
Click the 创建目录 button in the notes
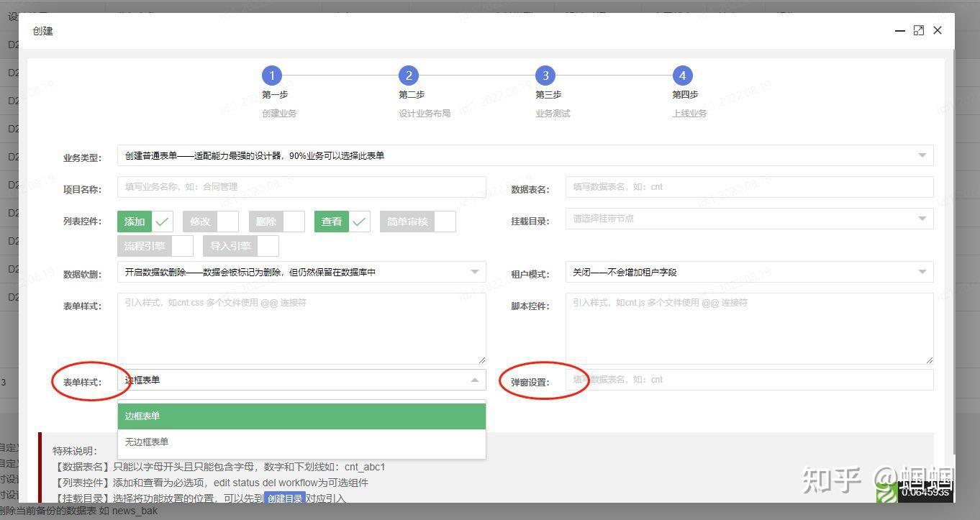(x=285, y=497)
